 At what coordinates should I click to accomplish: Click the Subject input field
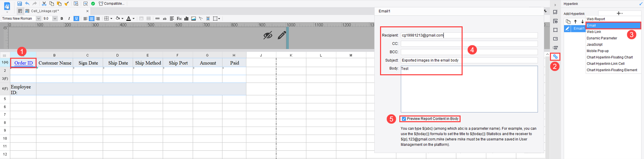(469, 60)
